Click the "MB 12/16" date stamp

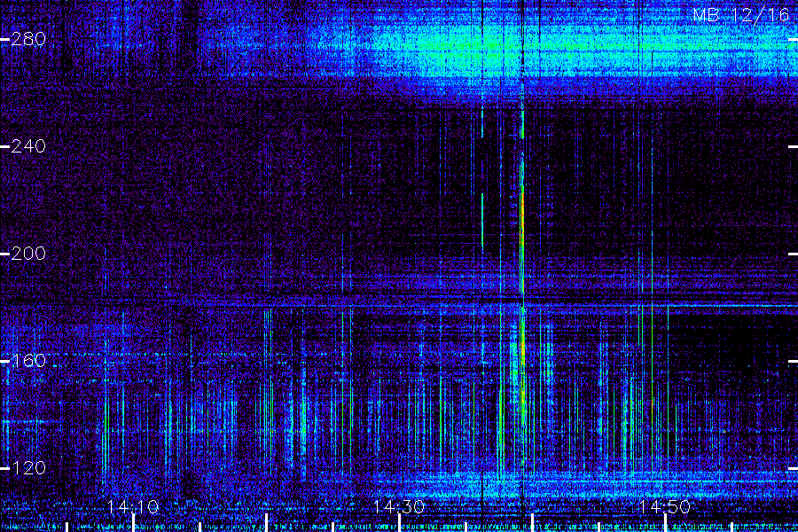coord(741,15)
